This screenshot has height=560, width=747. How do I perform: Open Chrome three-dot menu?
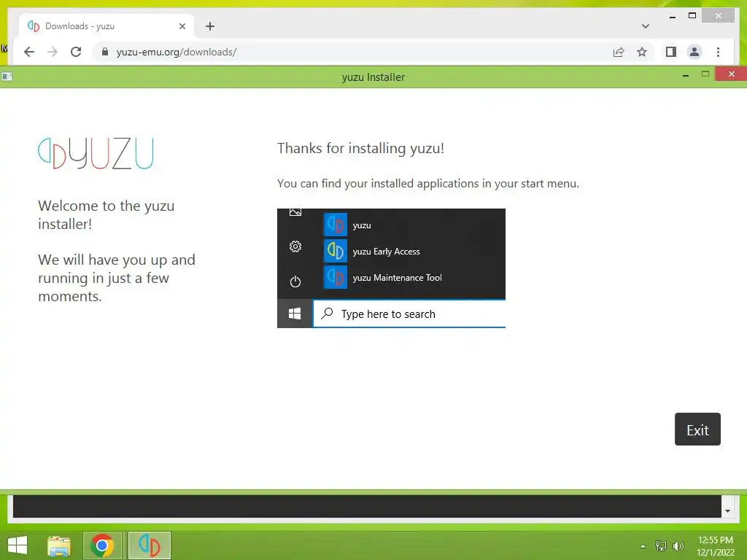coord(718,52)
